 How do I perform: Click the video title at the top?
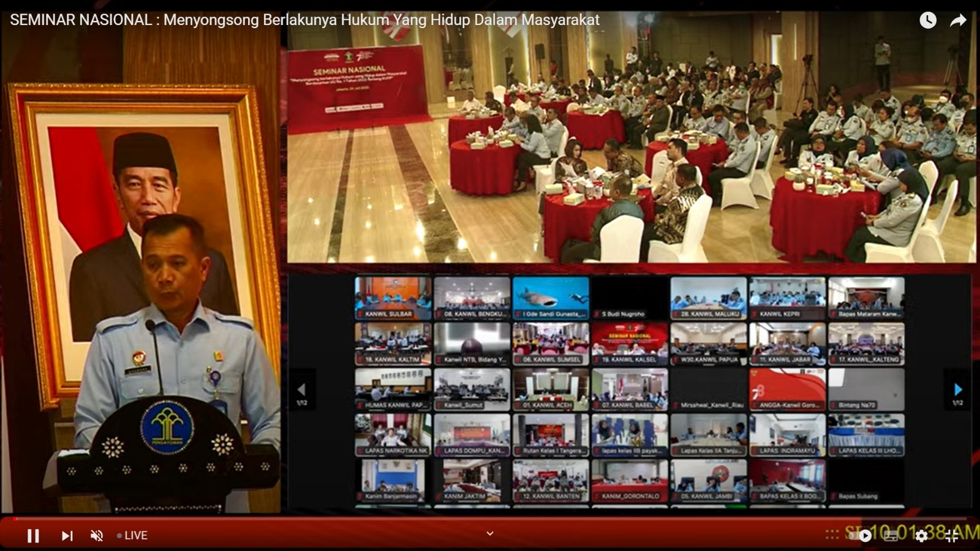[304, 20]
